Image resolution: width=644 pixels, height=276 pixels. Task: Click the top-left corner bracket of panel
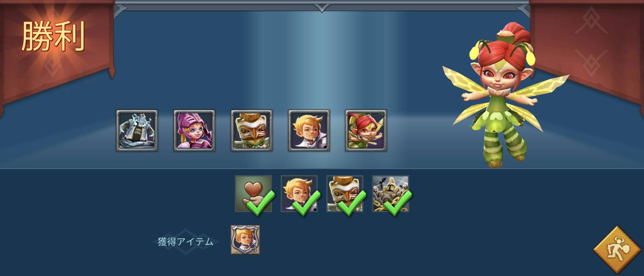[121, 10]
